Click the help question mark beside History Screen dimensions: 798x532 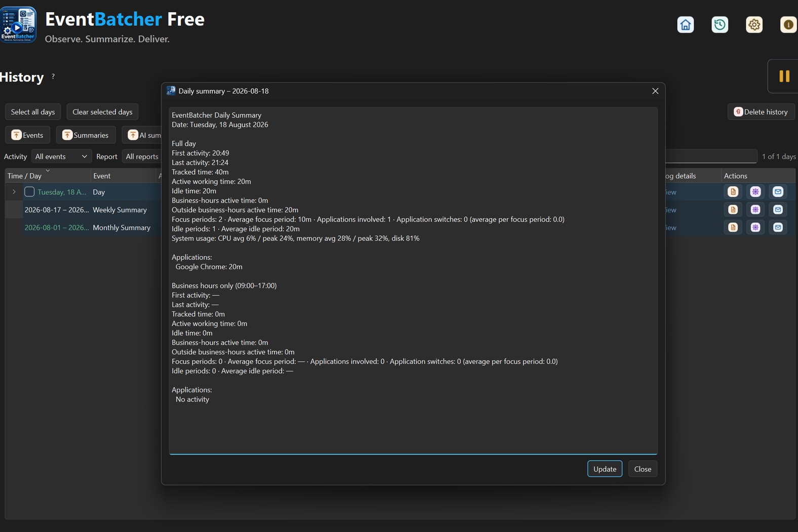coord(53,76)
